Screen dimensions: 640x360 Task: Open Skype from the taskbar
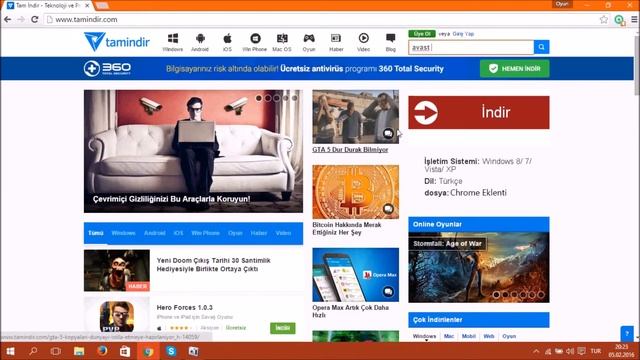pyautogui.click(x=171, y=351)
